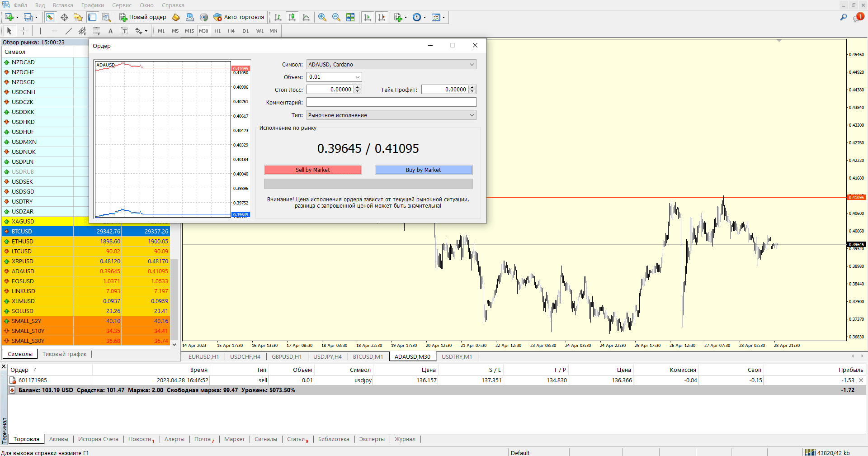868x456 pixels.
Task: Open the Navigator star-folder icon
Action: [x=78, y=17]
